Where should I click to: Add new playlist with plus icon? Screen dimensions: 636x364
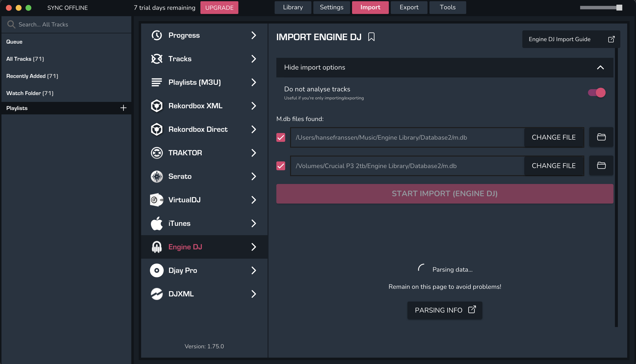[x=123, y=108]
